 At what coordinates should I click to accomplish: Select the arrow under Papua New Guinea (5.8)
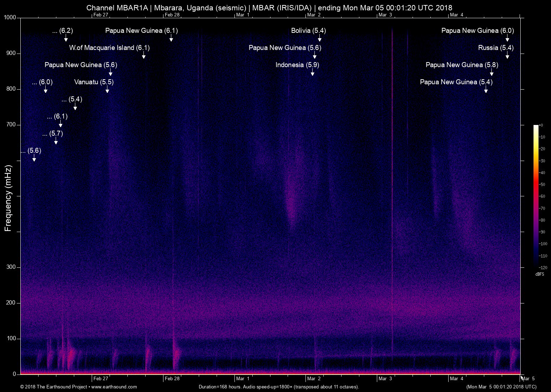coord(491,73)
